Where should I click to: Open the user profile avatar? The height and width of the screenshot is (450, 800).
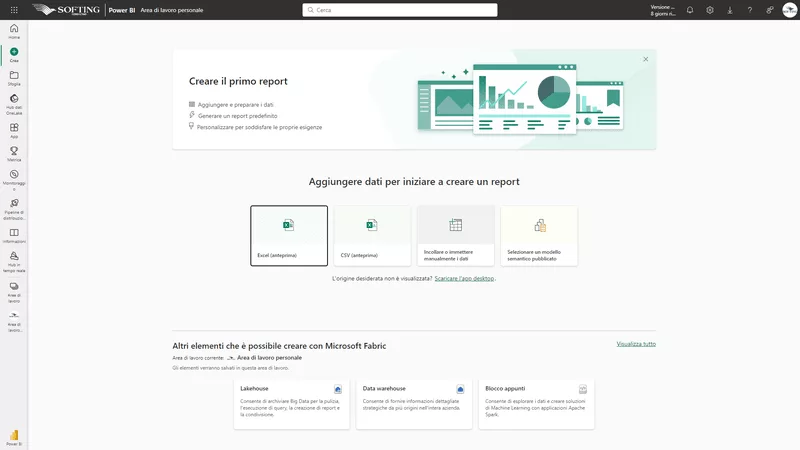click(789, 10)
